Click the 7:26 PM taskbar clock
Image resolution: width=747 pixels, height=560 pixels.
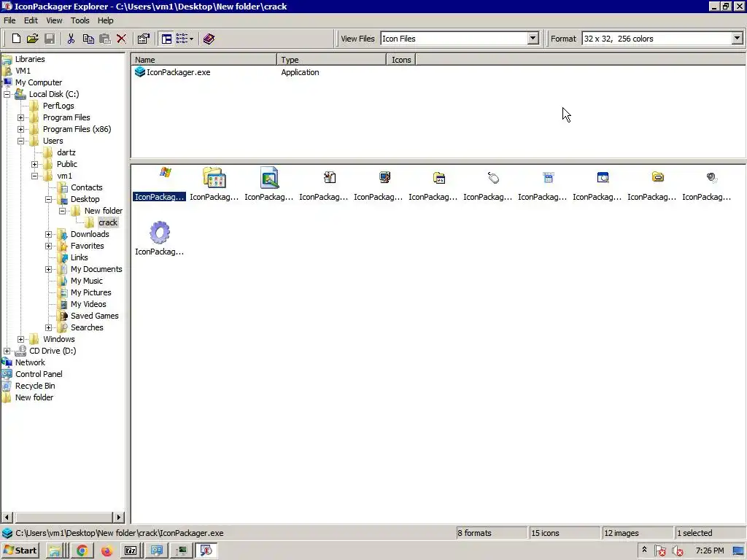click(709, 551)
